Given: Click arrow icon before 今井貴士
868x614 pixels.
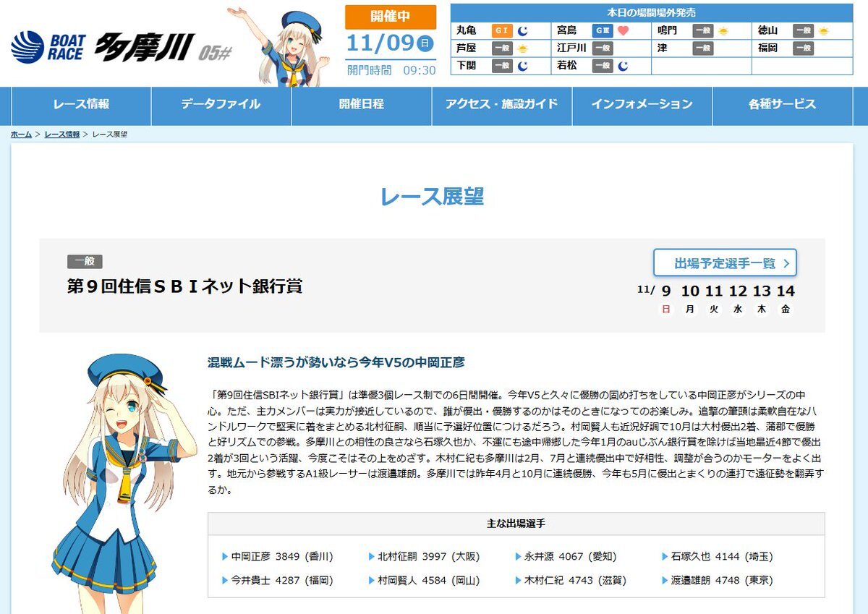Looking at the screenshot, I should (225, 580).
